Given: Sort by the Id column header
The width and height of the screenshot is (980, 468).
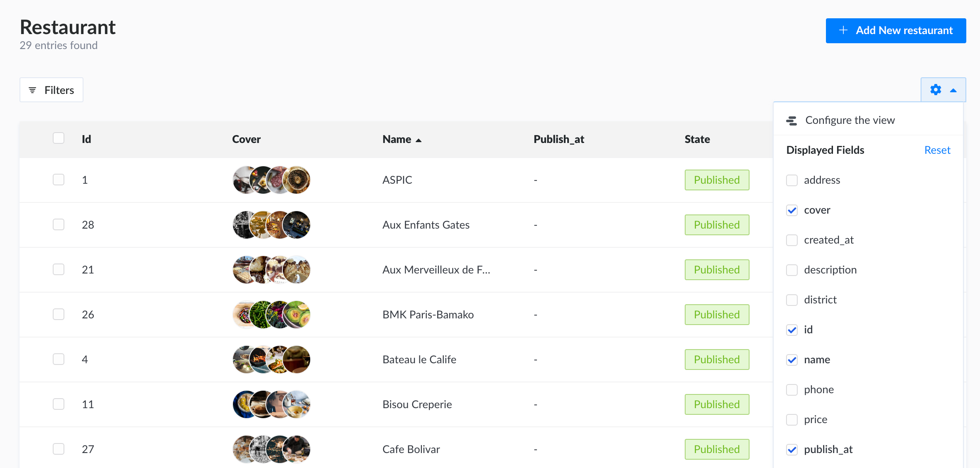Looking at the screenshot, I should (x=86, y=139).
